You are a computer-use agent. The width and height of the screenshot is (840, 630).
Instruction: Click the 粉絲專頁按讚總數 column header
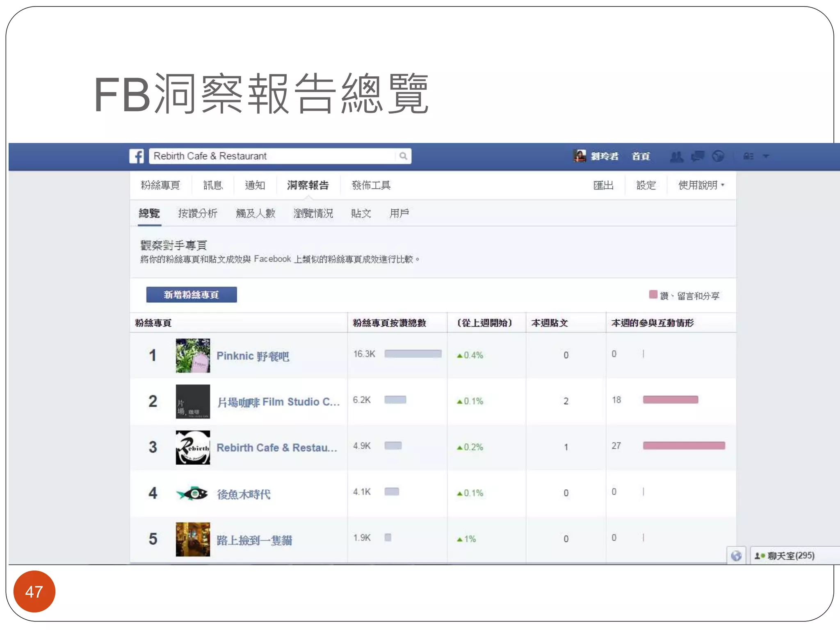[390, 323]
